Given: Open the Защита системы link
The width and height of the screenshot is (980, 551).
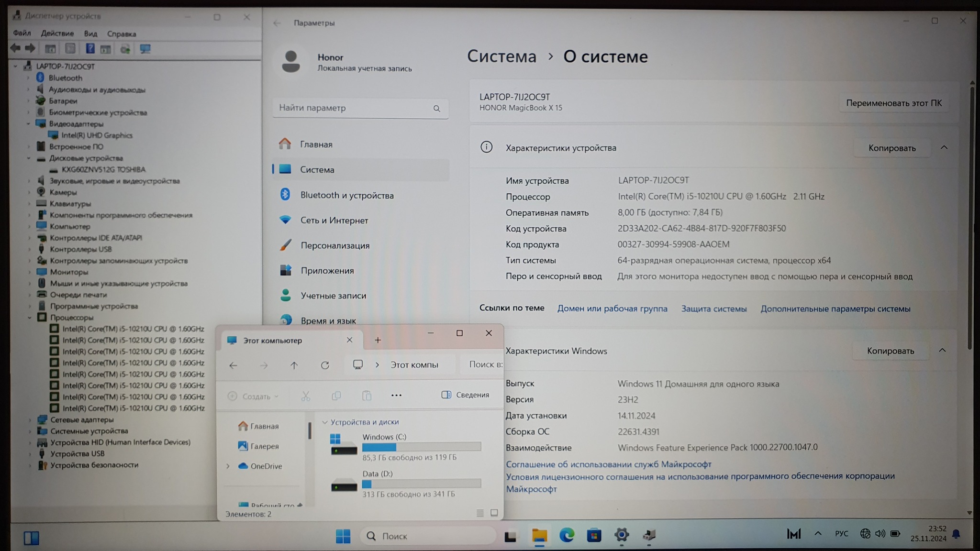Looking at the screenshot, I should pos(713,309).
